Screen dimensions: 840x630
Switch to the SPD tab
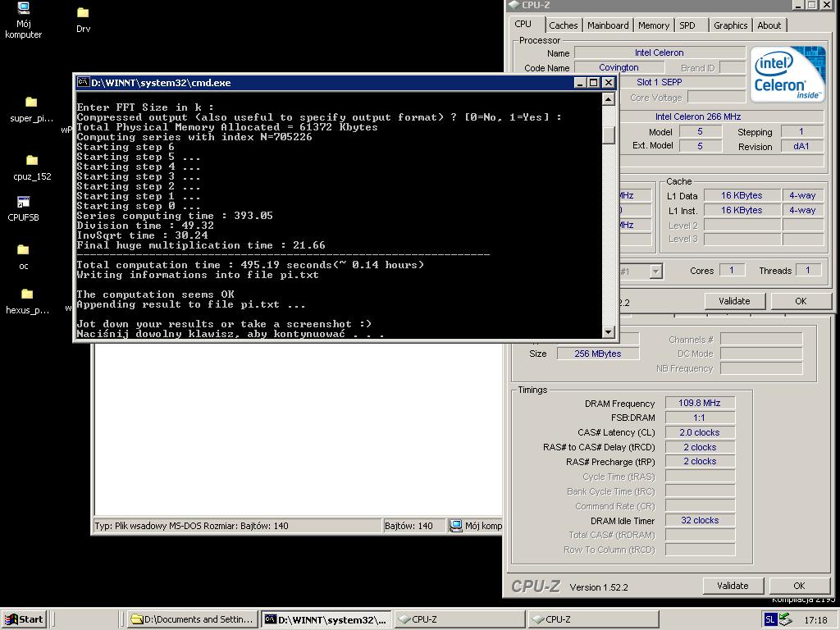click(687, 25)
